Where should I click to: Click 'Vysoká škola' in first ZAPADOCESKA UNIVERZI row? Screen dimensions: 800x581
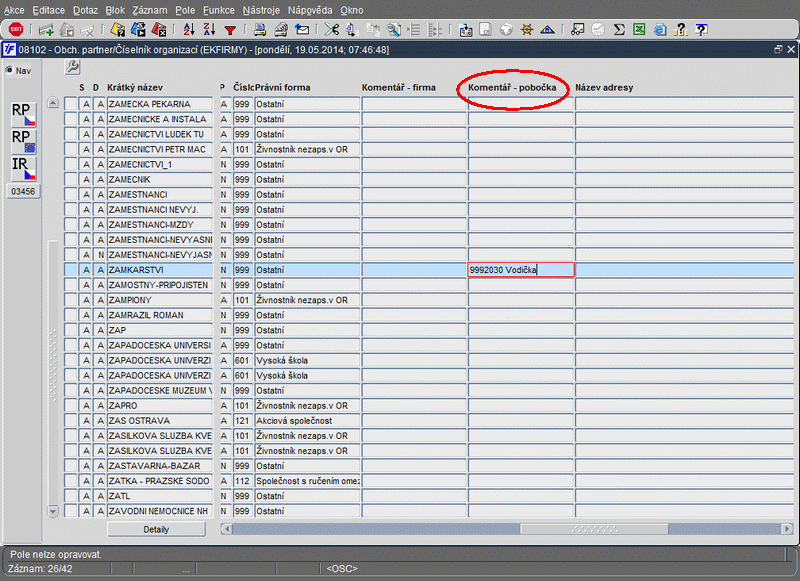click(307, 361)
